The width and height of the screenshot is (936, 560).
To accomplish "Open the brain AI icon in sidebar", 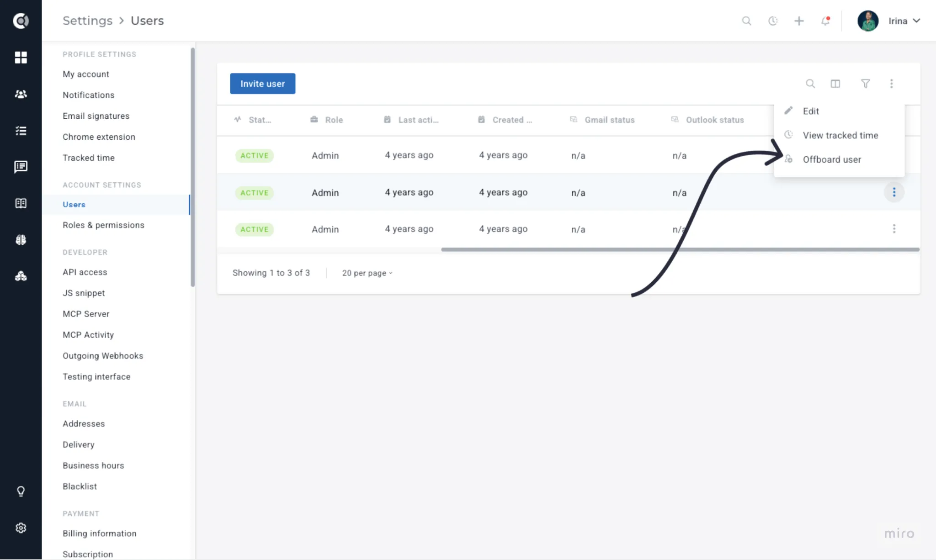I will click(21, 240).
